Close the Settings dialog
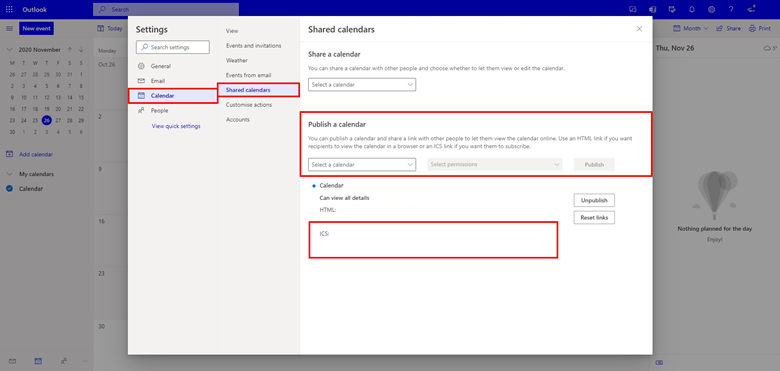Image resolution: width=780 pixels, height=371 pixels. (x=639, y=29)
